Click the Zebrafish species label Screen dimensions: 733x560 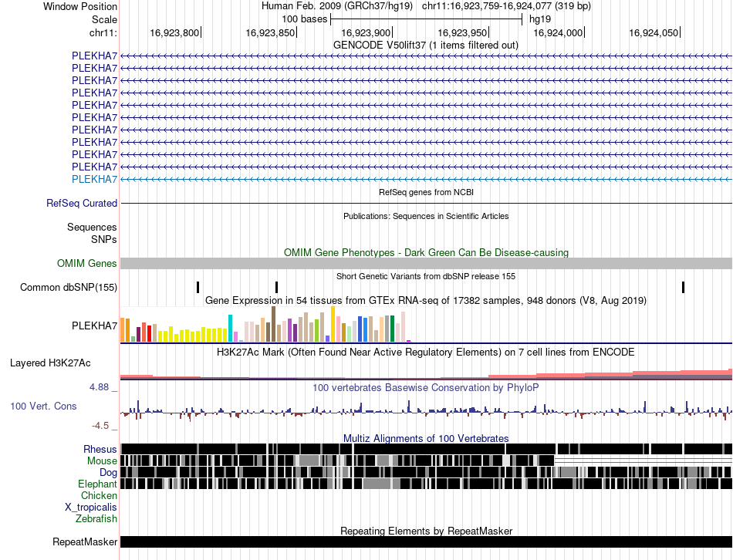tap(96, 518)
